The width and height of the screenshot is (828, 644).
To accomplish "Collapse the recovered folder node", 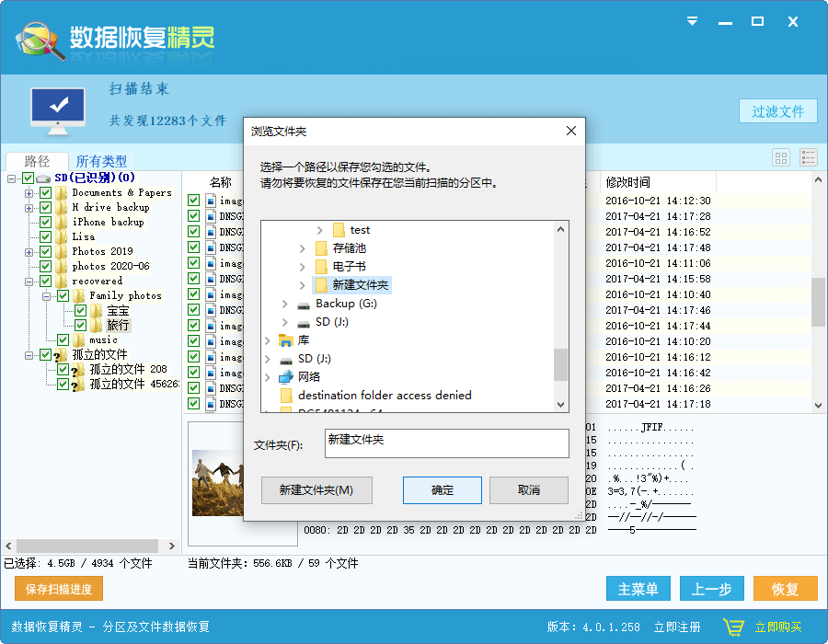I will pyautogui.click(x=28, y=281).
